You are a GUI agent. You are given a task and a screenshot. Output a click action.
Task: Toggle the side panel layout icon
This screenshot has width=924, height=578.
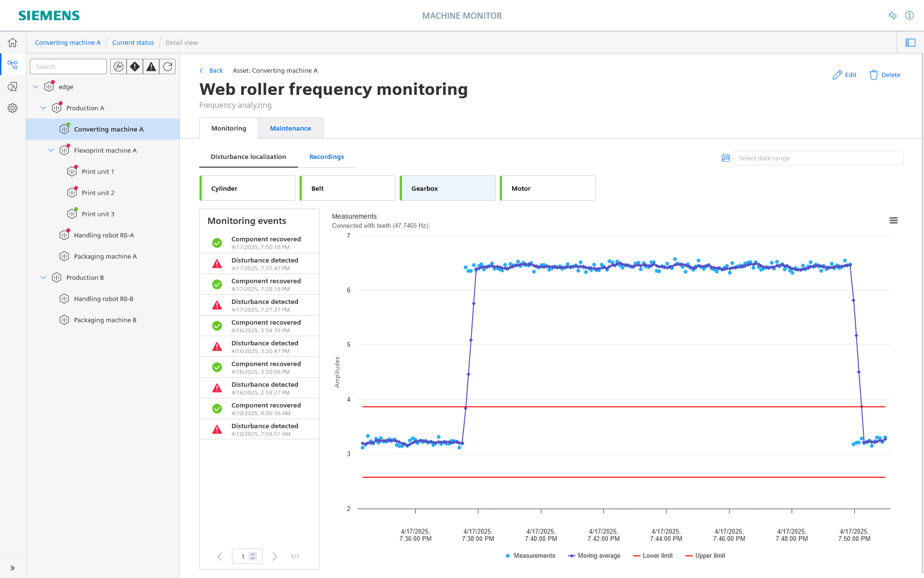pyautogui.click(x=911, y=42)
